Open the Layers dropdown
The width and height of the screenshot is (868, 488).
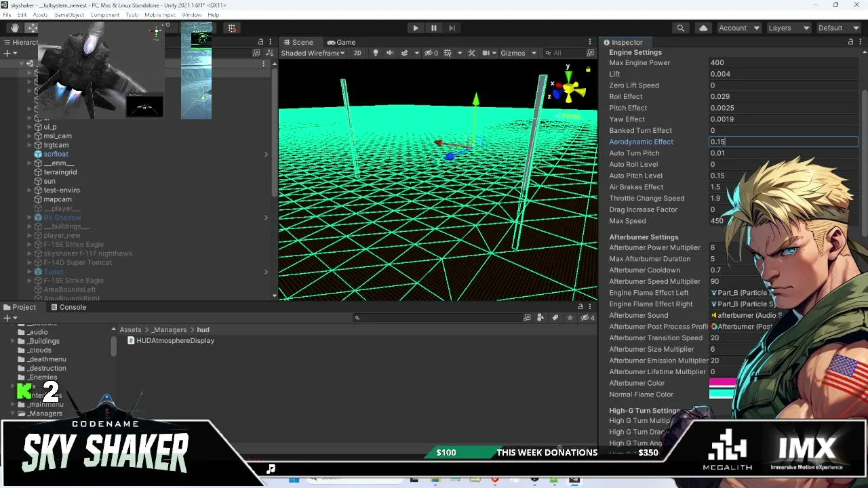[x=788, y=28]
